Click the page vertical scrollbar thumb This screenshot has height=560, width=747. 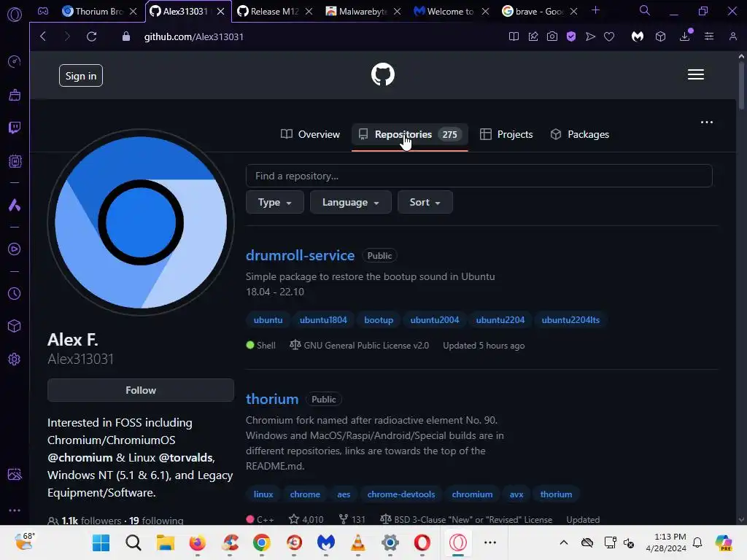click(741, 86)
